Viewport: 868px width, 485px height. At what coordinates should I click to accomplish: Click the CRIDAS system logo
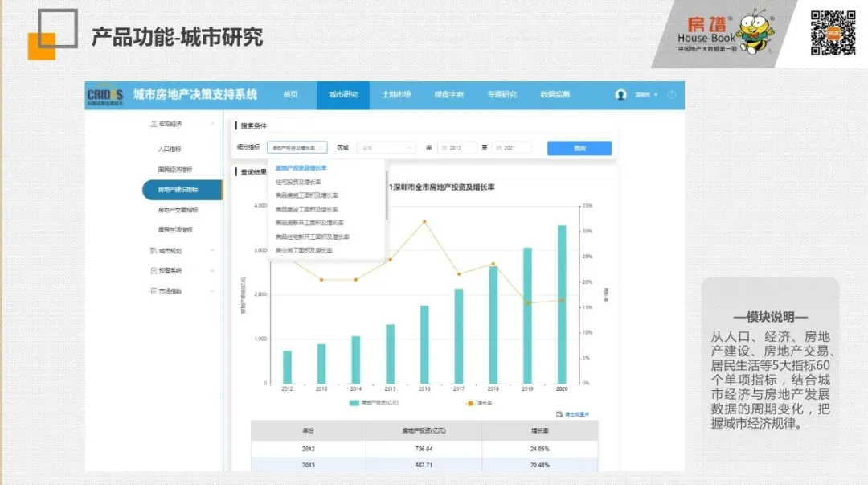click(105, 94)
